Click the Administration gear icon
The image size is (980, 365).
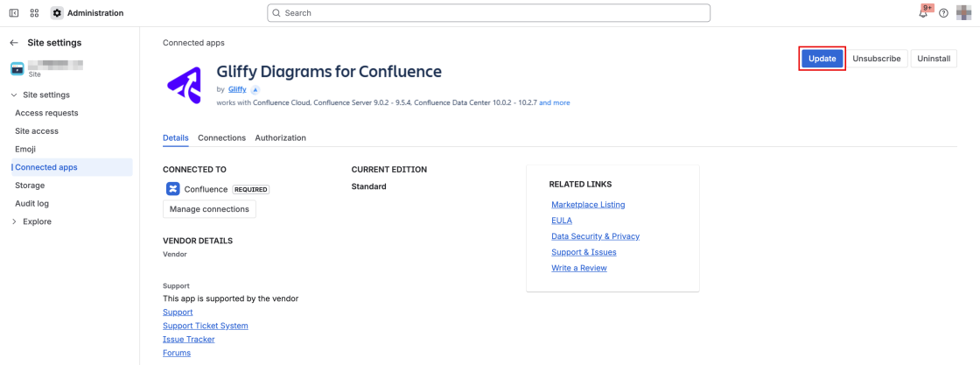(57, 13)
